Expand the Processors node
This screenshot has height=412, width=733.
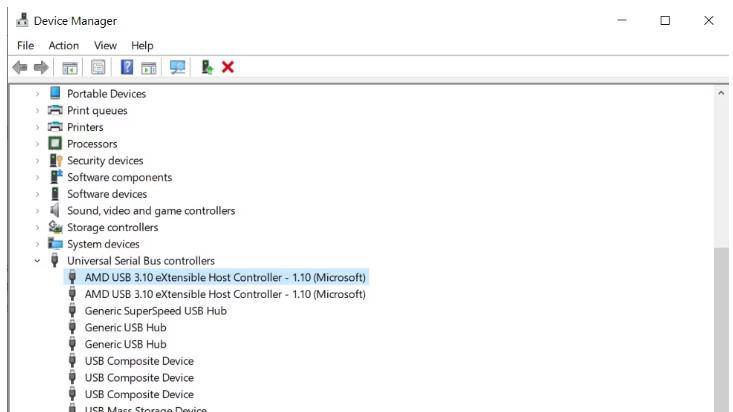[37, 144]
